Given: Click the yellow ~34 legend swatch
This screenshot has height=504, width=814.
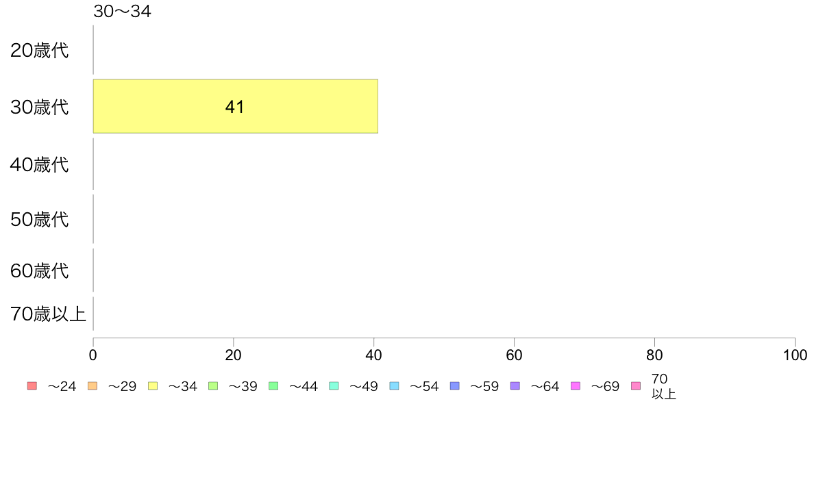Looking at the screenshot, I should pyautogui.click(x=153, y=386).
